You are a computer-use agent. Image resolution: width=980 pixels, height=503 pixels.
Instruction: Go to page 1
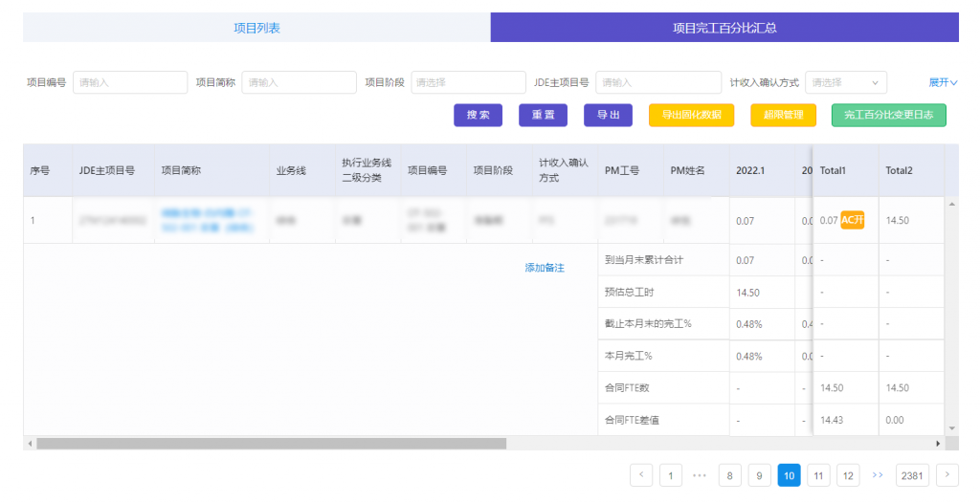tap(671, 475)
